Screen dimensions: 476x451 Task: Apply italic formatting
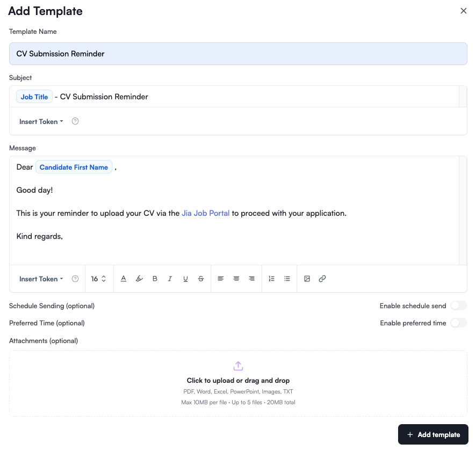[x=170, y=279]
